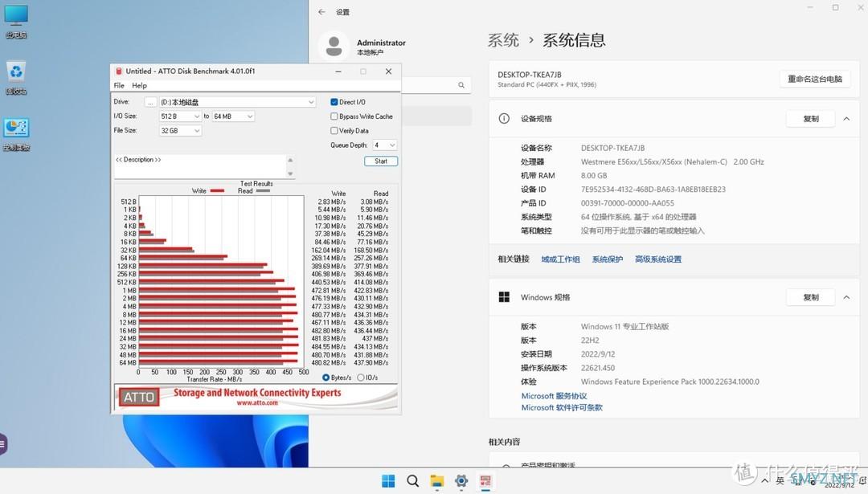Open taskbar Search magnifier icon
868x494 pixels.
[412, 480]
